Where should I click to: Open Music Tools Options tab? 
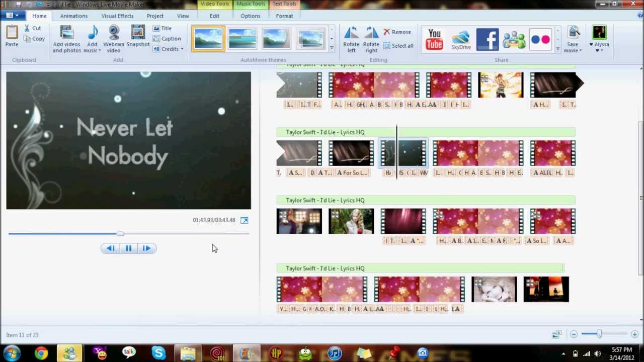click(250, 16)
